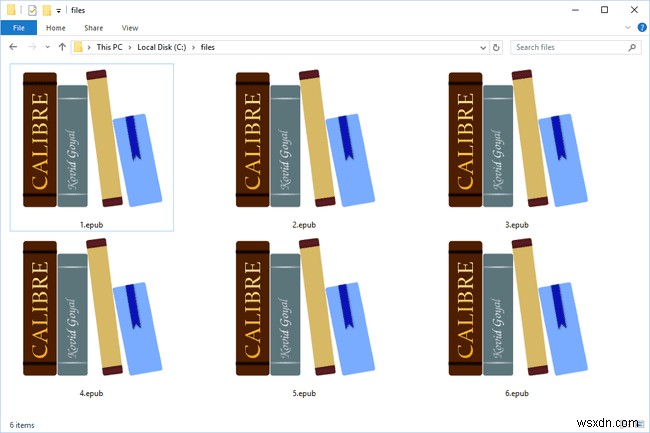Open Customize Quick Access Toolbar dropdown
Viewport: 650px width, 433px height.
[x=58, y=11]
